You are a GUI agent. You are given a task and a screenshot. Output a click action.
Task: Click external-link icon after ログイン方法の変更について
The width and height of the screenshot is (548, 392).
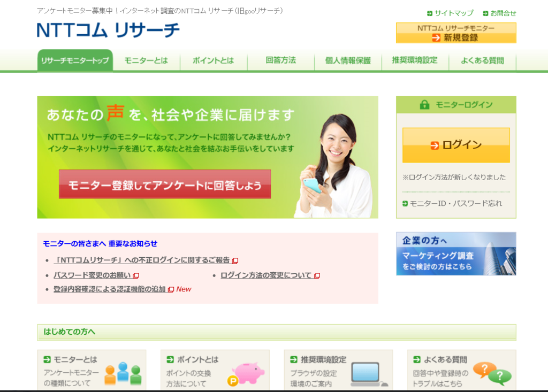click(317, 275)
